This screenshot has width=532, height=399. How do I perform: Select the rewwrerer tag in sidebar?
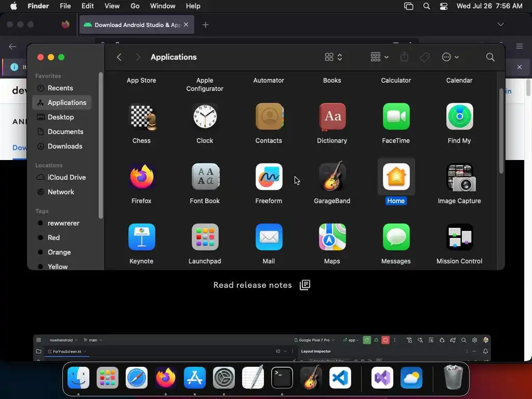click(x=62, y=223)
